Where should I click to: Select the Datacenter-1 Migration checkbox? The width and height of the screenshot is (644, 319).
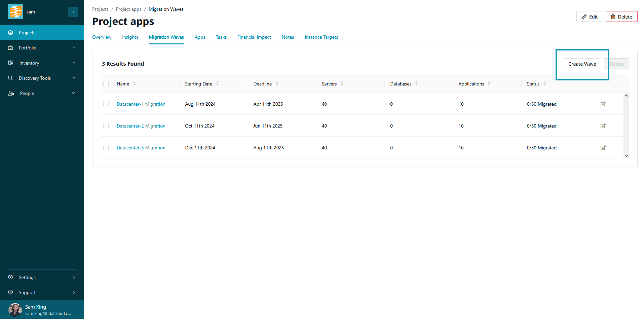106,104
